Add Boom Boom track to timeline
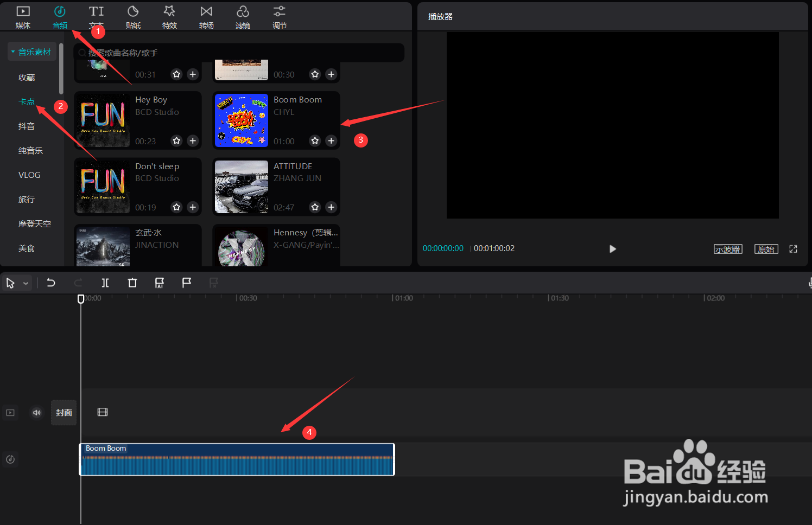The image size is (812, 525). click(331, 140)
